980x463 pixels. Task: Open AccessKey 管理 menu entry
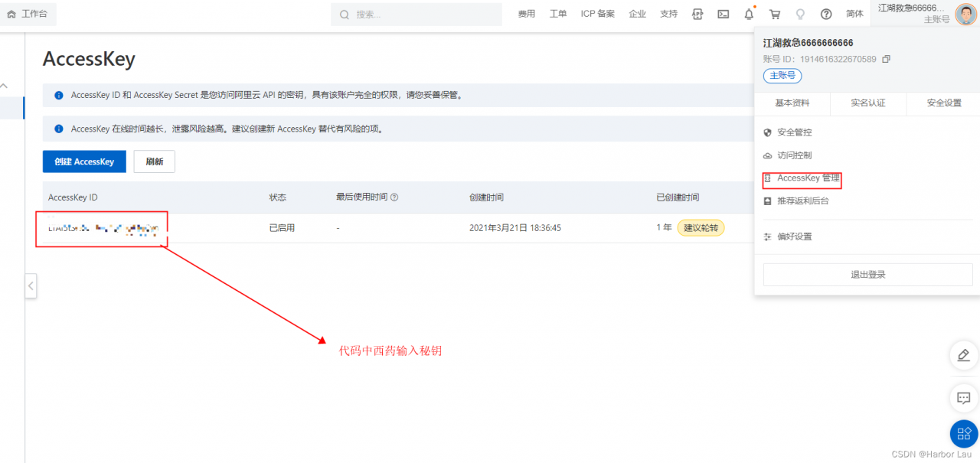(808, 178)
